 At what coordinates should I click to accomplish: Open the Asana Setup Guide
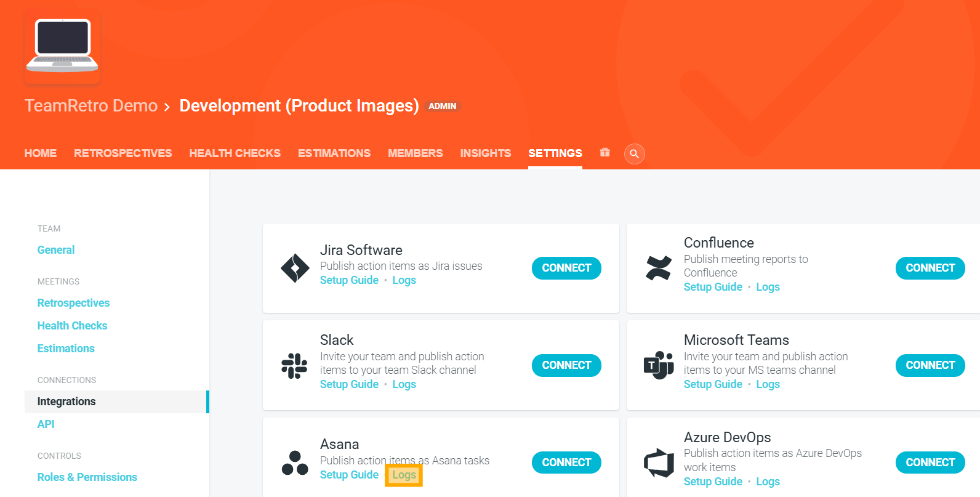point(350,475)
